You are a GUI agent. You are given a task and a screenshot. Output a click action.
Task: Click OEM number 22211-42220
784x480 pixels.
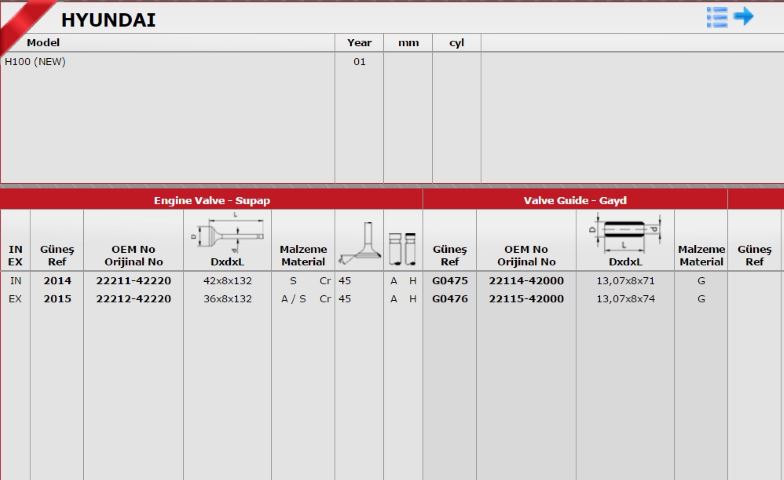134,280
